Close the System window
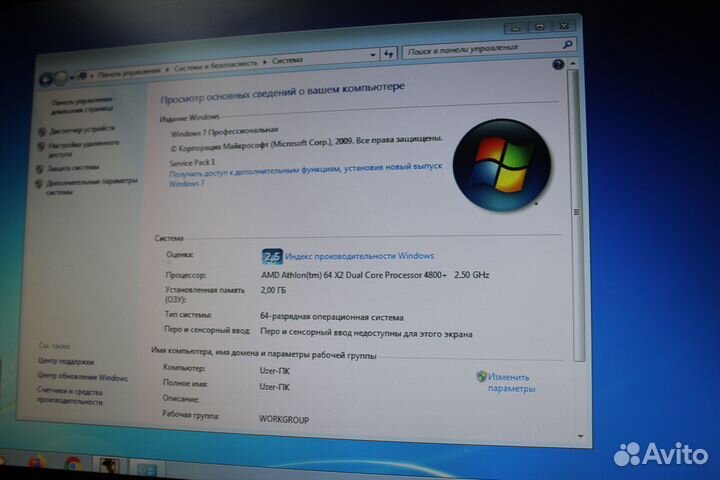 point(563,26)
